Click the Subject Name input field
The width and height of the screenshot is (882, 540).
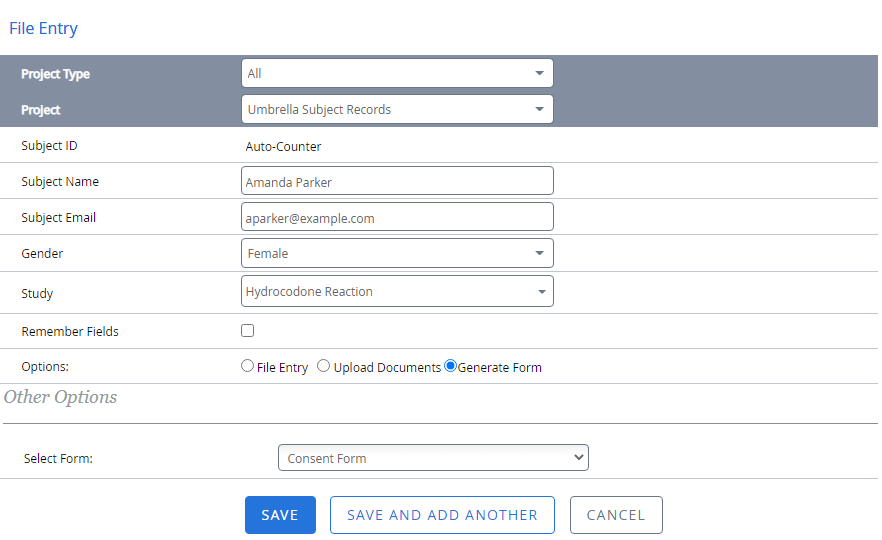(396, 181)
